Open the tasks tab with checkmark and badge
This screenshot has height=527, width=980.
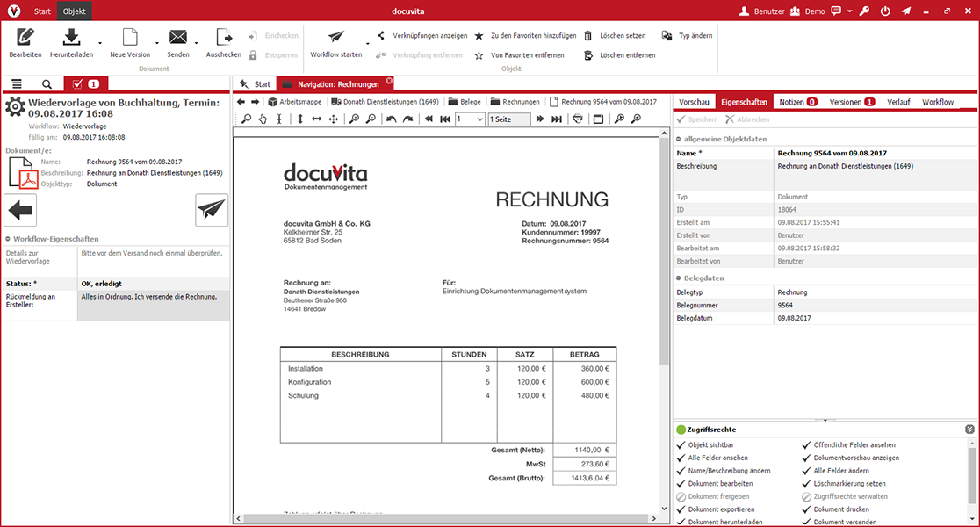point(86,83)
